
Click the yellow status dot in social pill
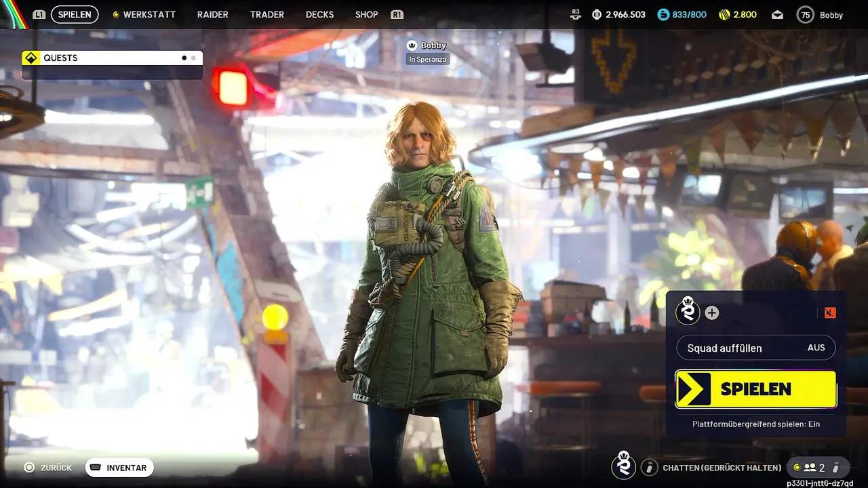click(x=797, y=467)
